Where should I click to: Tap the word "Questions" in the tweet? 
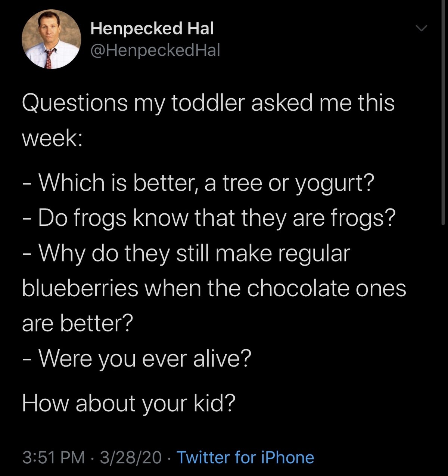[75, 103]
